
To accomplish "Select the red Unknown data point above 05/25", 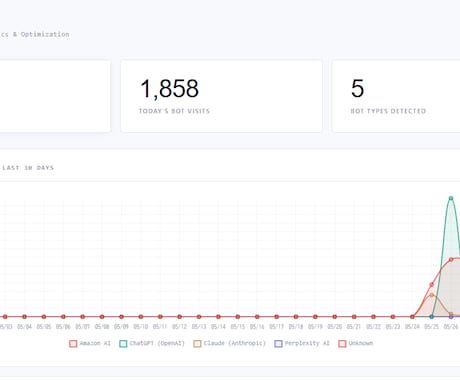I will coord(432,284).
